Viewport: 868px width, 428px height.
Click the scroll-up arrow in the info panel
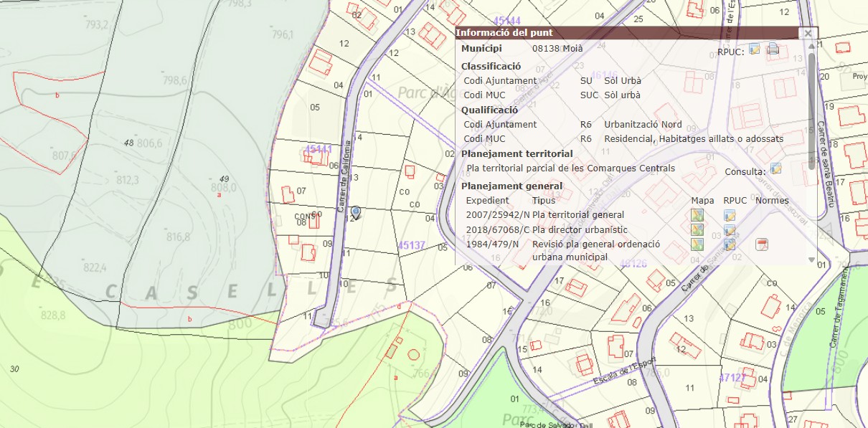tap(812, 45)
